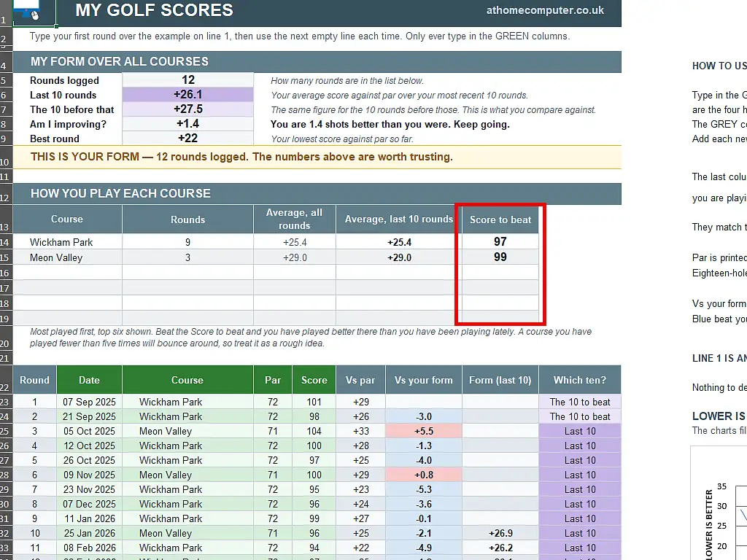This screenshot has width=747, height=560.
Task: Select the date cell 05 Oct 2025
Action: [x=89, y=431]
